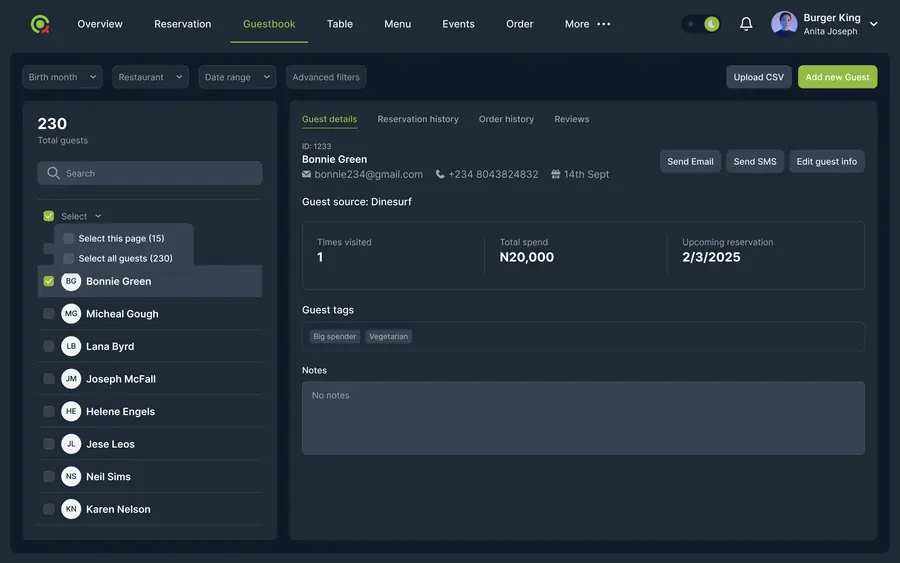This screenshot has width=900, height=563.
Task: Expand the account menu chevron
Action: click(874, 24)
